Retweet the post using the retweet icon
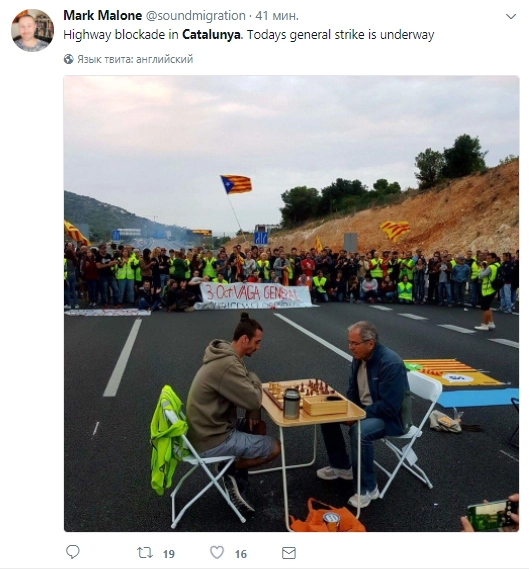 click(144, 553)
